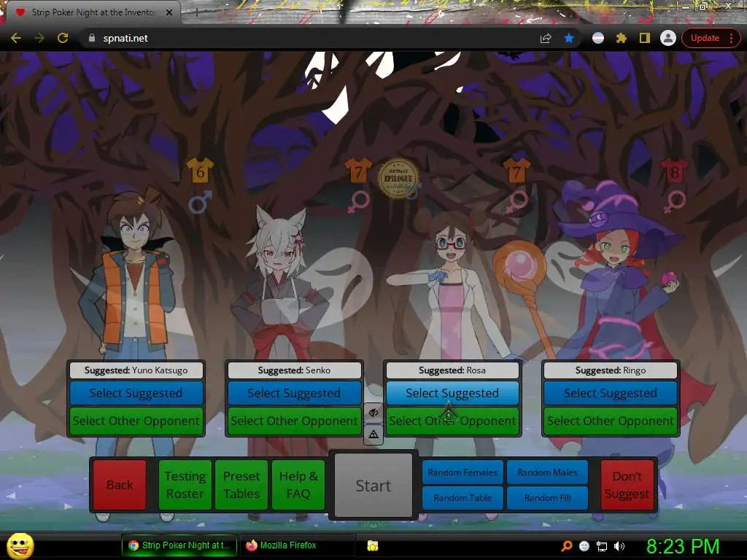Open the smiley face start menu
The width and height of the screenshot is (747, 560).
[x=20, y=545]
